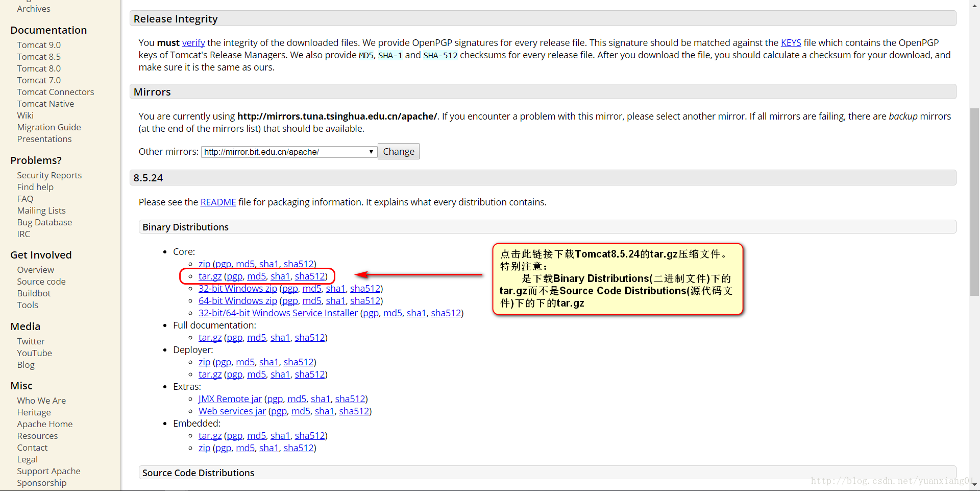Screen dimensions: 980x491
Task: Download Deployer zip file
Action: click(x=204, y=362)
